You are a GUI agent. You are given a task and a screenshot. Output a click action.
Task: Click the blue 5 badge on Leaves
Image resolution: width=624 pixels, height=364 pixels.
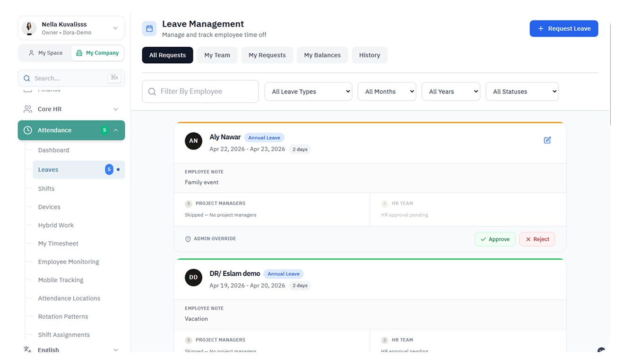(109, 169)
